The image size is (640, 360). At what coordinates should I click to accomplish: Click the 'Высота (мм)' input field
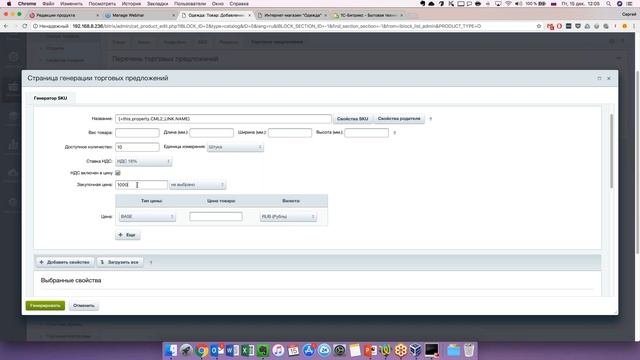(x=367, y=133)
